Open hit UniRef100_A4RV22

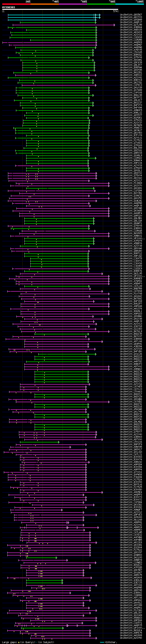[x=131, y=75]
